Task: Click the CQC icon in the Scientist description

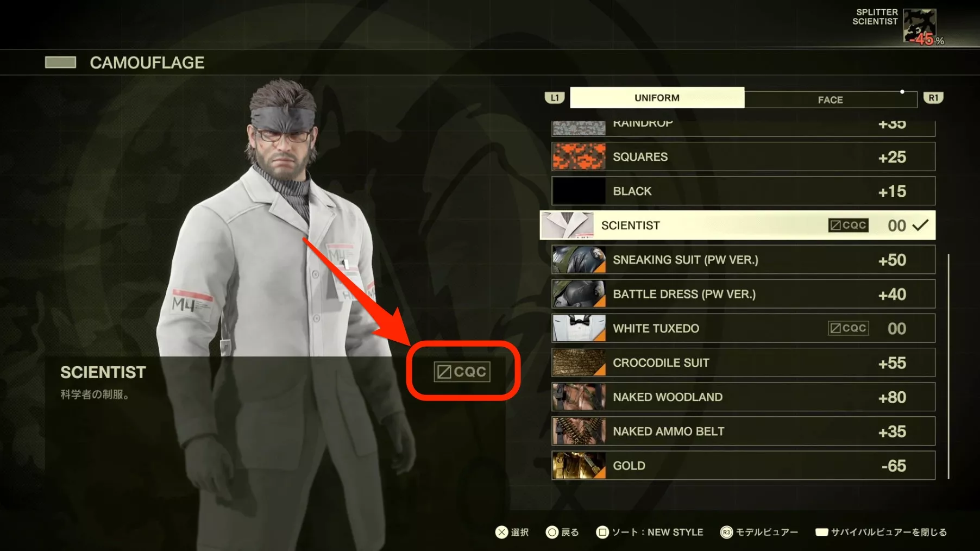Action: click(x=462, y=372)
